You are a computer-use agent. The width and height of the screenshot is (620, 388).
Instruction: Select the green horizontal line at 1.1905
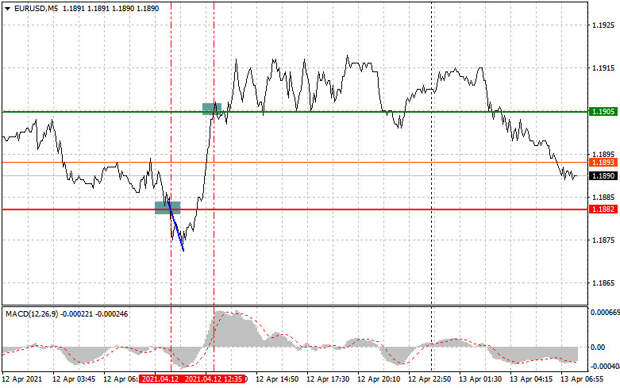pyautogui.click(x=295, y=112)
